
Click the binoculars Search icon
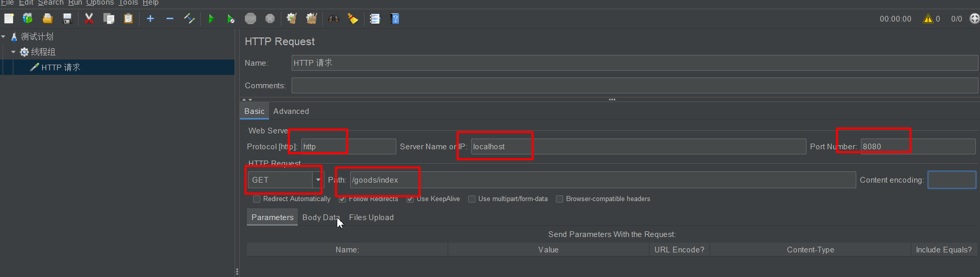click(x=334, y=19)
